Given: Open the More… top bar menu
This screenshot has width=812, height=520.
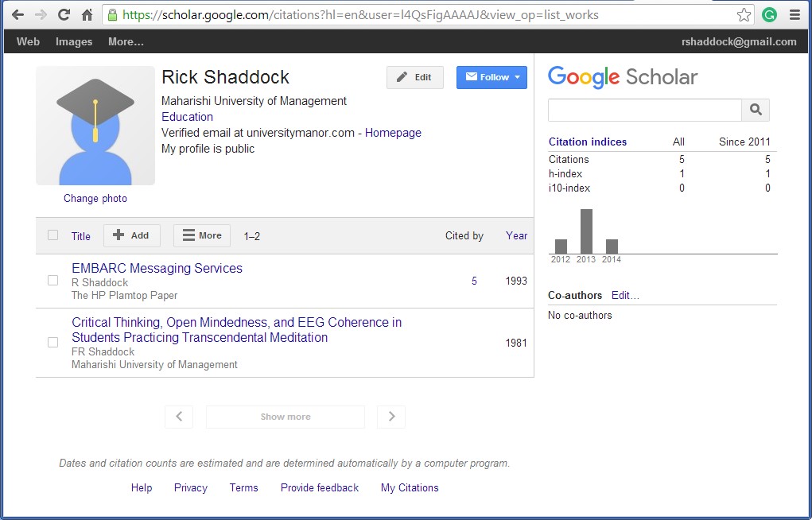Looking at the screenshot, I should point(126,42).
